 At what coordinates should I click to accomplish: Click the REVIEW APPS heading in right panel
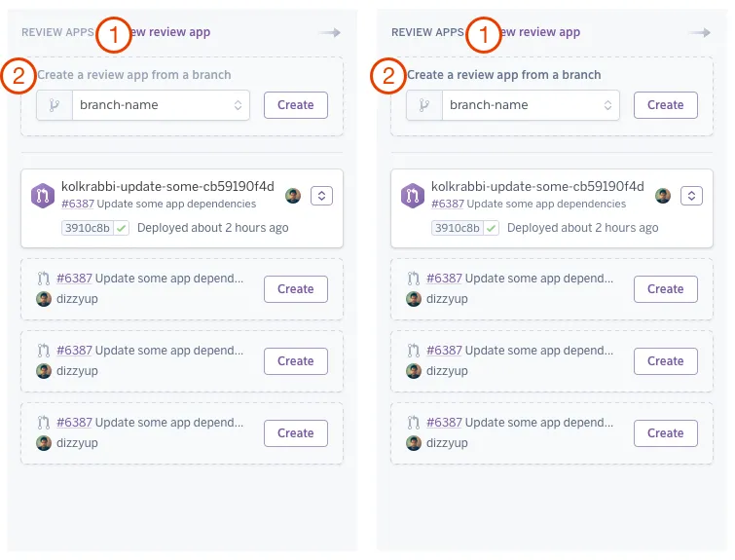428,32
